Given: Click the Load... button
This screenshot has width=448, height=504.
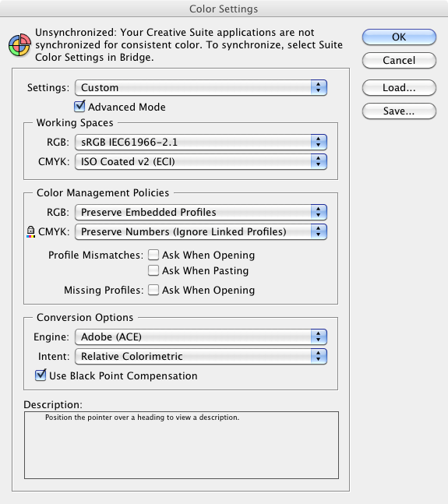Looking at the screenshot, I should click(399, 88).
